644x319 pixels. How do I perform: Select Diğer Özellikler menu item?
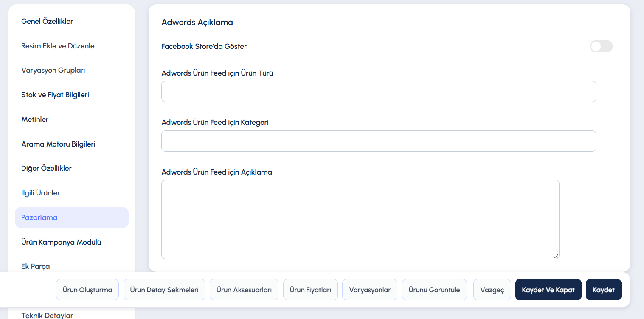[x=46, y=168]
